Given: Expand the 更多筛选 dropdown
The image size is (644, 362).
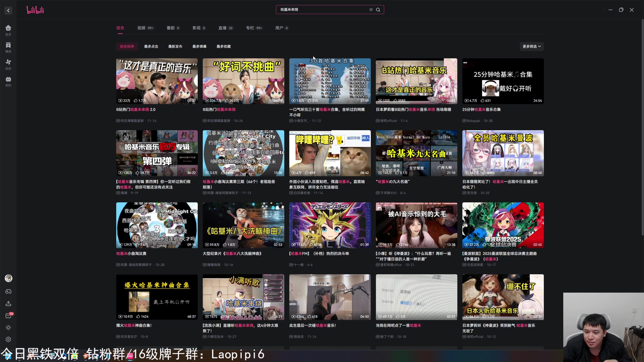Looking at the screenshot, I should 532,47.
